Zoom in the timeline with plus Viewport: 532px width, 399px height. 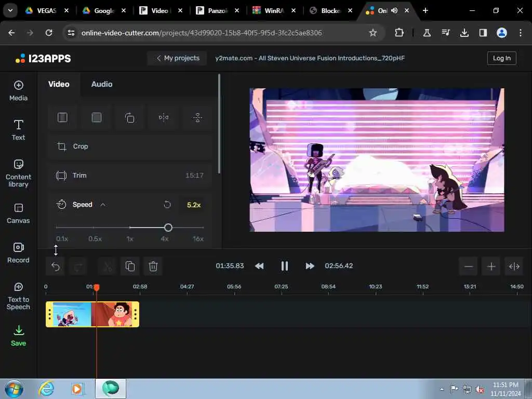pyautogui.click(x=491, y=267)
